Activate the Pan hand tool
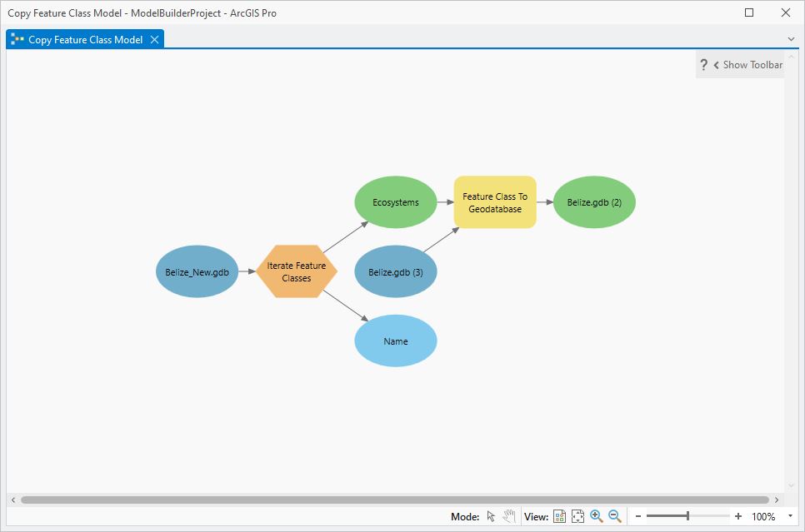805x532 pixels. pyautogui.click(x=508, y=515)
